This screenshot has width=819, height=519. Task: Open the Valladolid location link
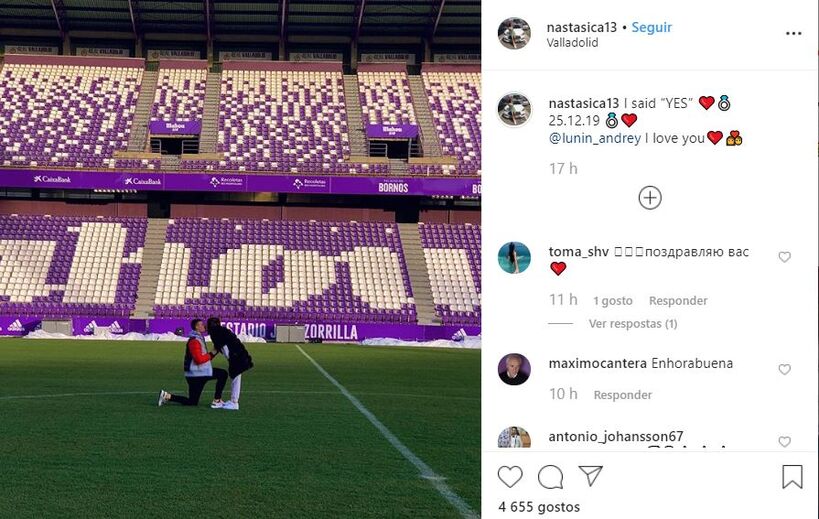[572, 43]
